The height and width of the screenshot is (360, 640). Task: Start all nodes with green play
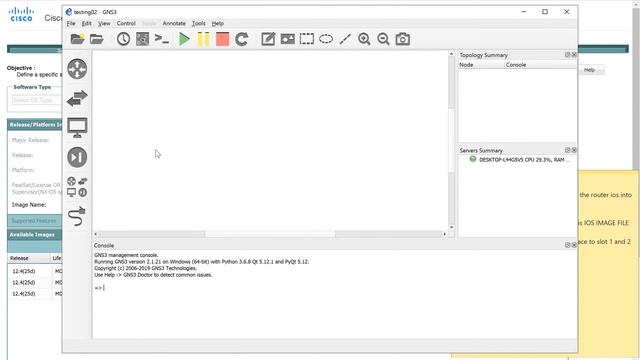pyautogui.click(x=184, y=39)
